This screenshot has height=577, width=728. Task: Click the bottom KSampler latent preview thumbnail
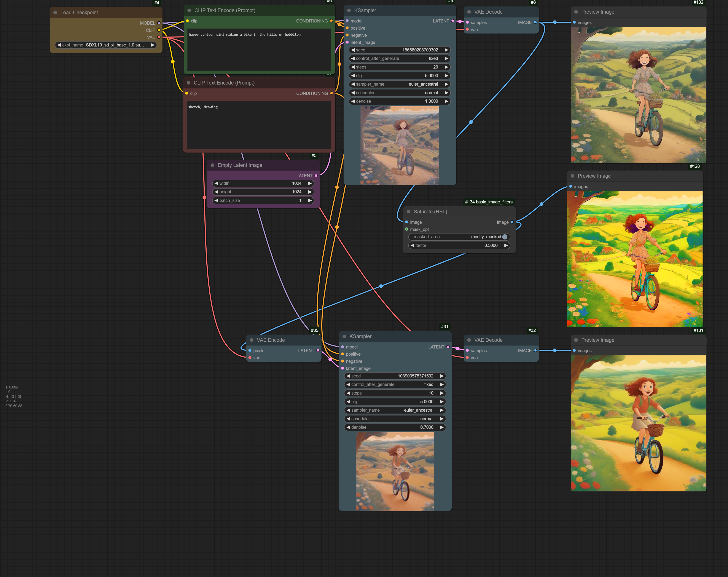coord(395,471)
